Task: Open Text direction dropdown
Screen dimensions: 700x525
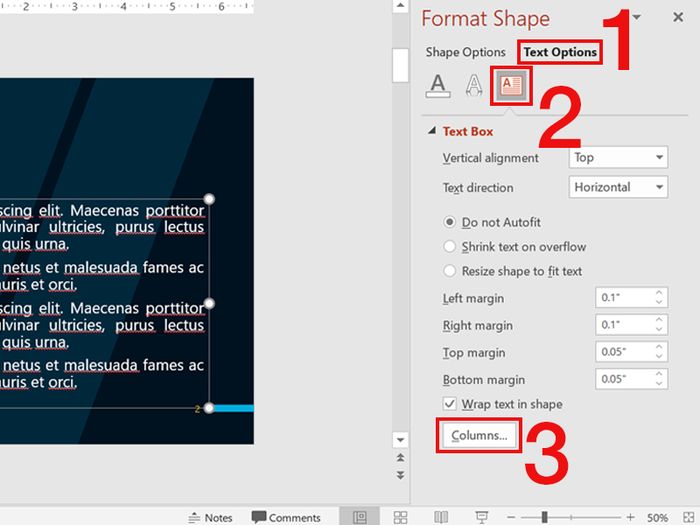Action: pyautogui.click(x=617, y=187)
